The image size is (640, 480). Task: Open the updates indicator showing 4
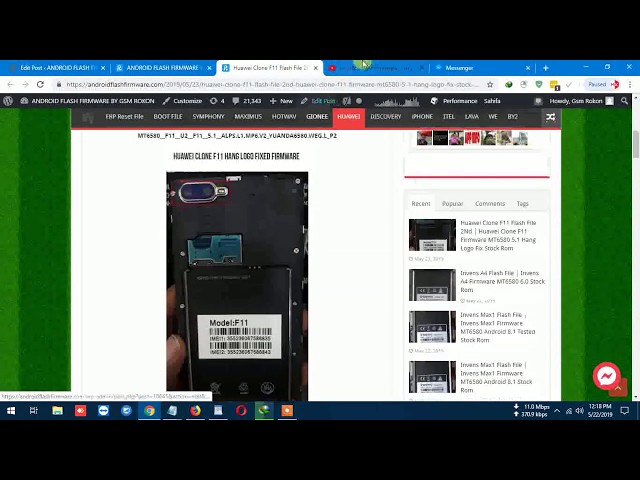(x=217, y=101)
